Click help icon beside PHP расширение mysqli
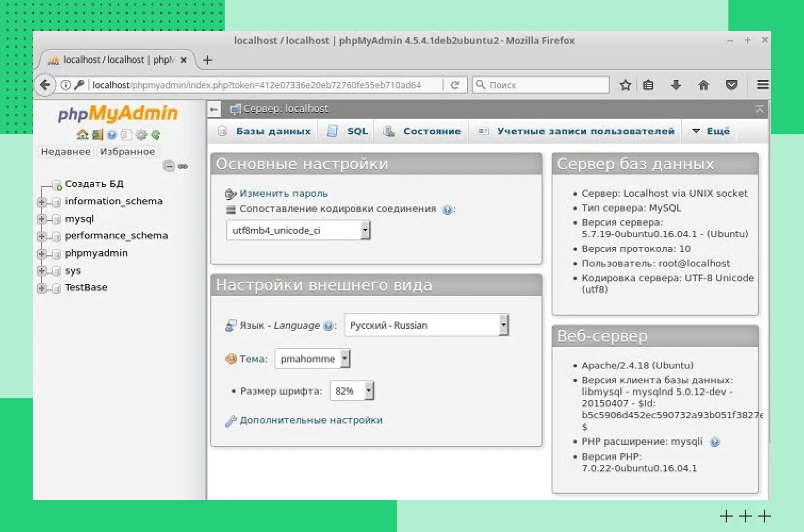Viewport: 804px width, 532px height. coord(715,442)
